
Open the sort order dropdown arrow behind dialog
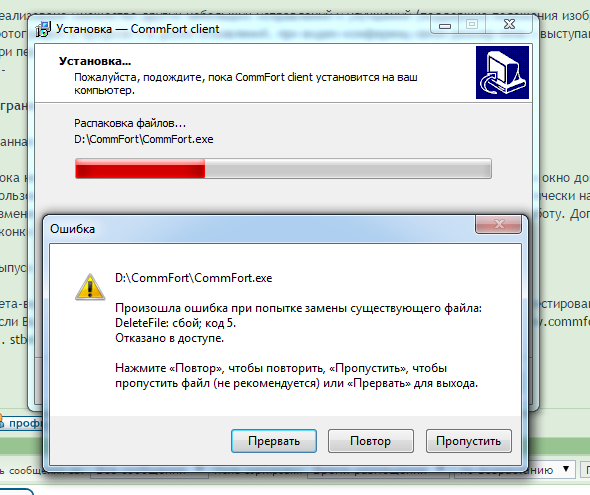tap(566, 469)
